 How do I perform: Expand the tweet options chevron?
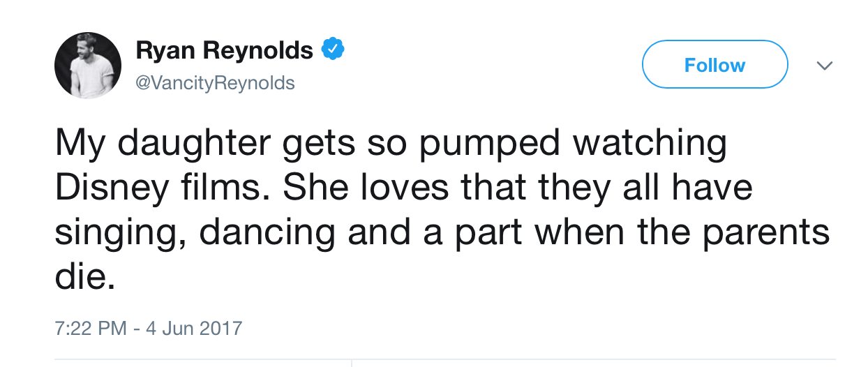(x=825, y=66)
